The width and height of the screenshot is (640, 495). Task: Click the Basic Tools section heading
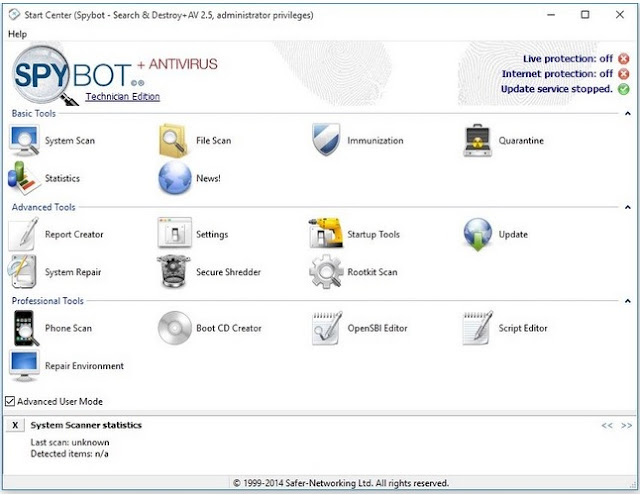click(x=33, y=113)
